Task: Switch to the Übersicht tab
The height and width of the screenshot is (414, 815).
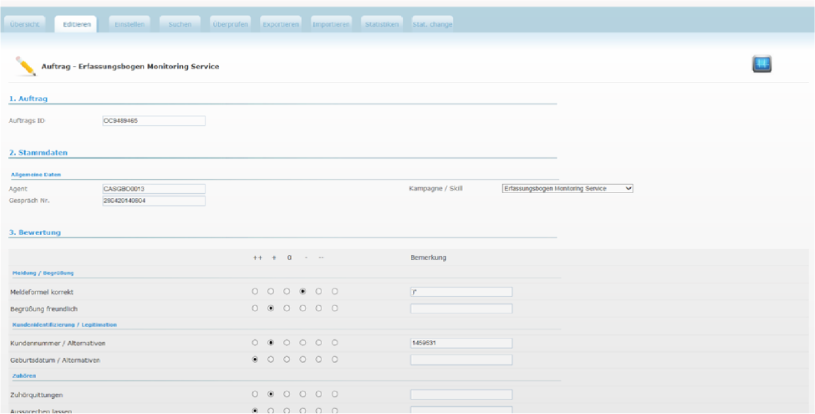Action: tap(27, 24)
